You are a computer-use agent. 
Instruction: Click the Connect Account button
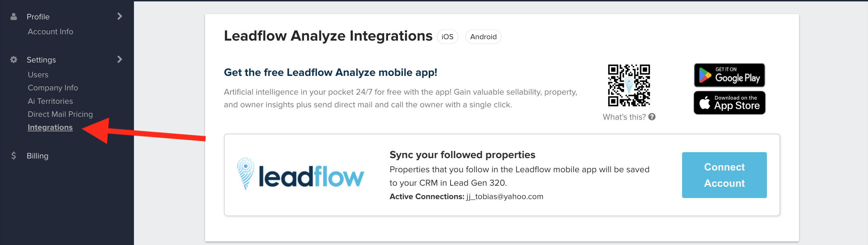(725, 175)
